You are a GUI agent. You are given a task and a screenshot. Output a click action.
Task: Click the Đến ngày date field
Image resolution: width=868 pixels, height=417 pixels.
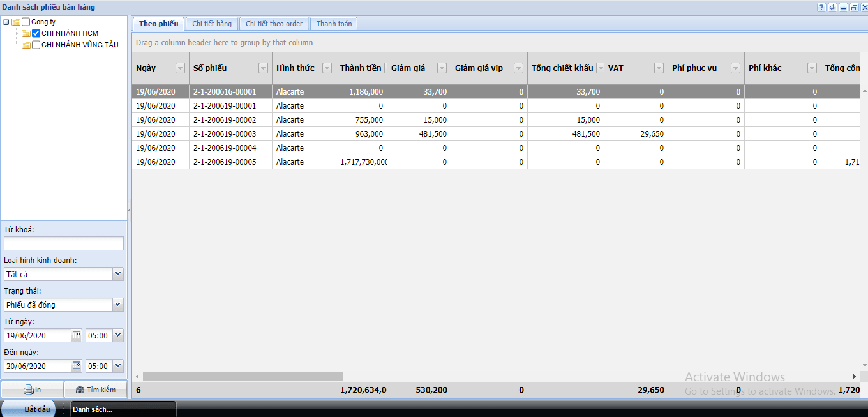click(38, 366)
